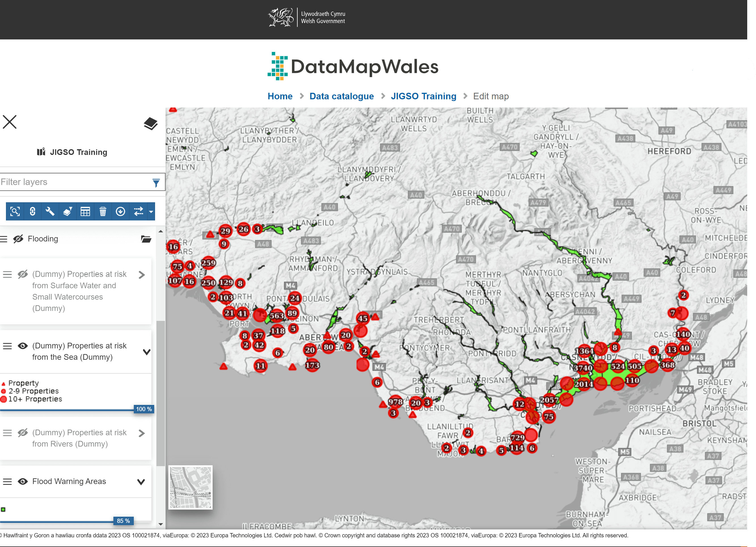Open layer settings wrench tool
This screenshot has height=547, width=756.
tap(50, 211)
